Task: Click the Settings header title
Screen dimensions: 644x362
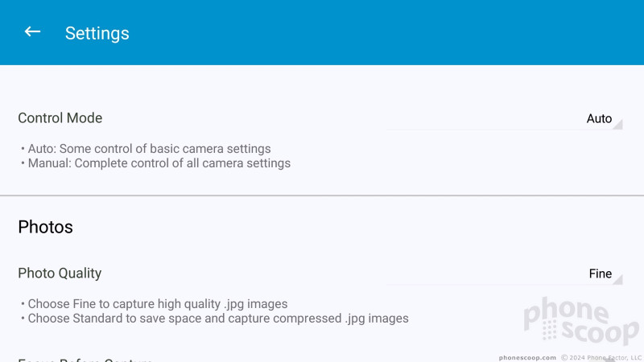Action: coord(97,33)
